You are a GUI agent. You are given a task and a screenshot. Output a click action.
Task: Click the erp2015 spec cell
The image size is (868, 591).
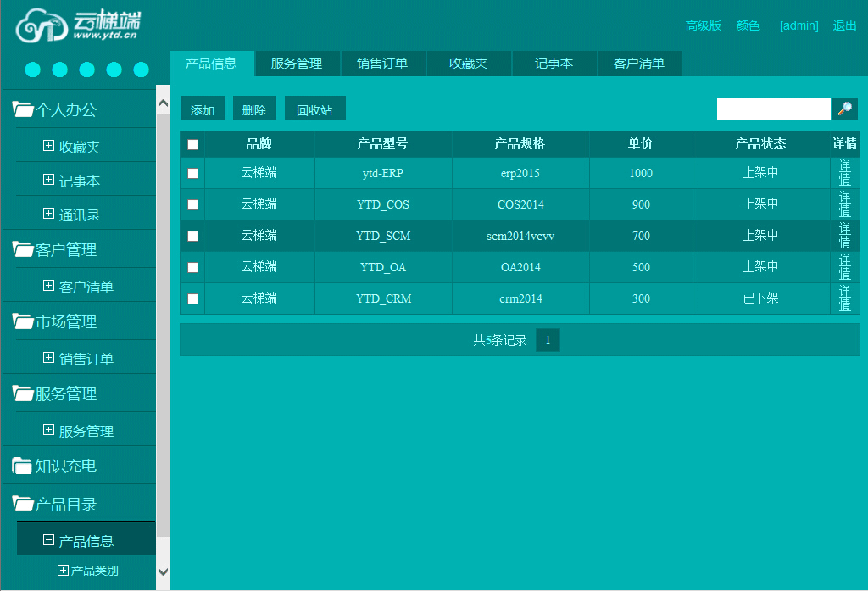coord(520,173)
